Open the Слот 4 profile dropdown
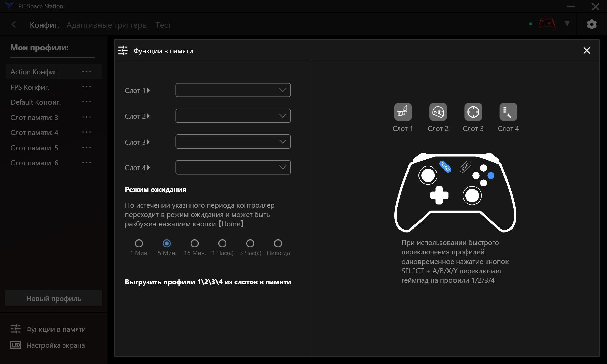Viewport: 607px width, 364px height. (x=233, y=167)
